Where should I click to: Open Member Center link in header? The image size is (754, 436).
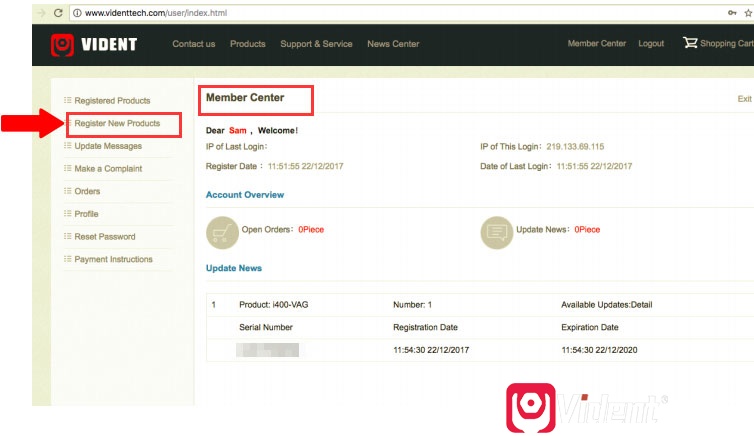[x=597, y=43]
